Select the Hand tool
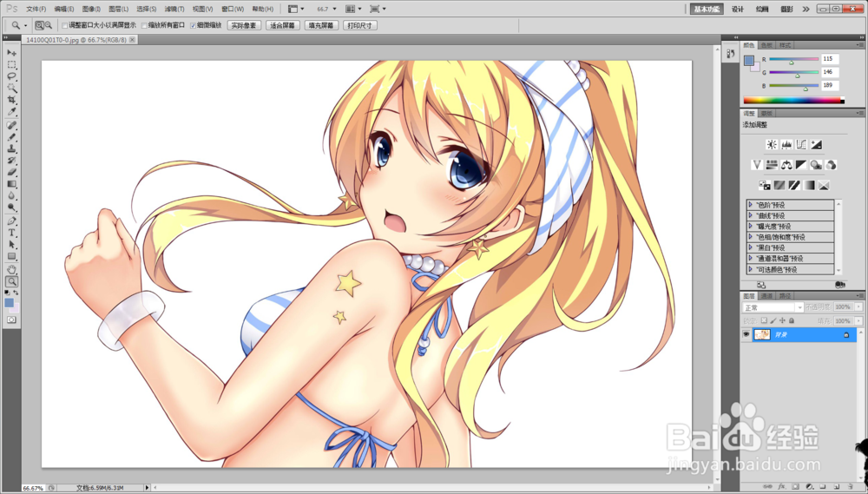This screenshot has height=494, width=868. [x=11, y=270]
